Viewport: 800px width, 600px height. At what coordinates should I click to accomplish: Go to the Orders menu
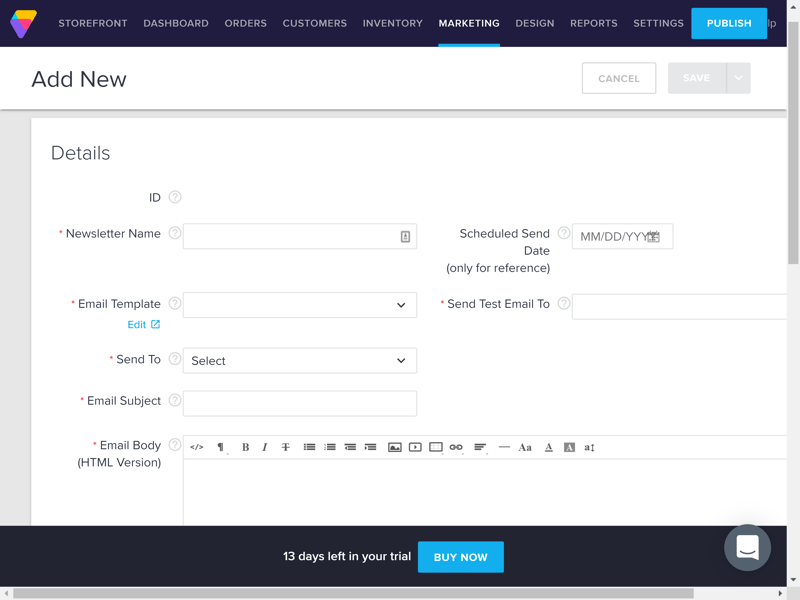pos(245,23)
